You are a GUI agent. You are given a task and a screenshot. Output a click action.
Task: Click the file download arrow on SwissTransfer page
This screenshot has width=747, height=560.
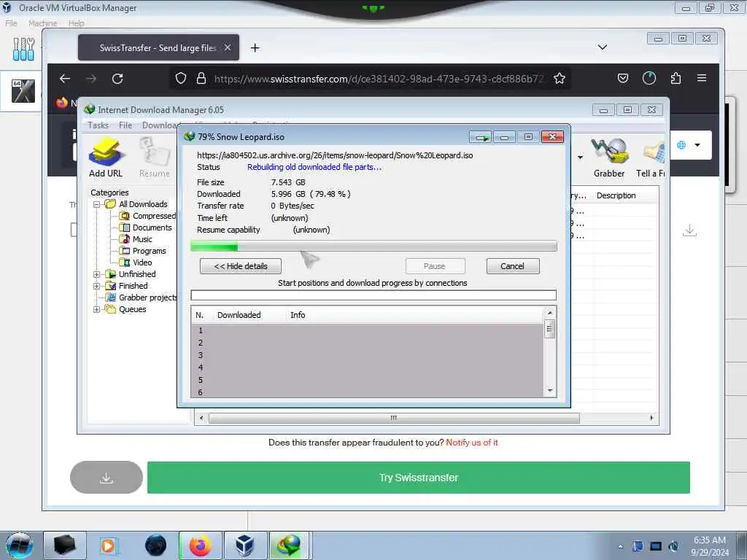(689, 230)
